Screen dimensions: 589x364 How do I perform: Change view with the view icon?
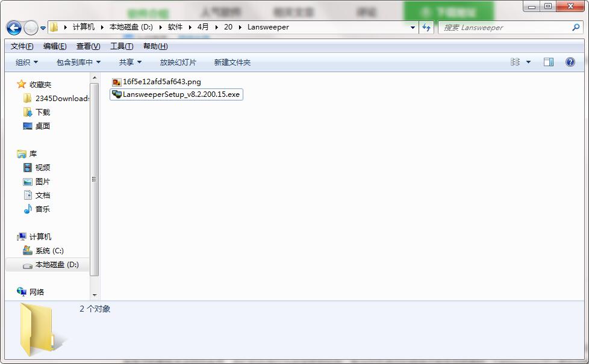[516, 62]
